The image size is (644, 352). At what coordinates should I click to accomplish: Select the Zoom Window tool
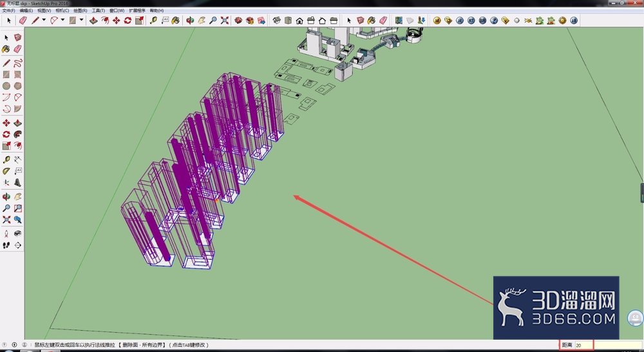pos(17,208)
